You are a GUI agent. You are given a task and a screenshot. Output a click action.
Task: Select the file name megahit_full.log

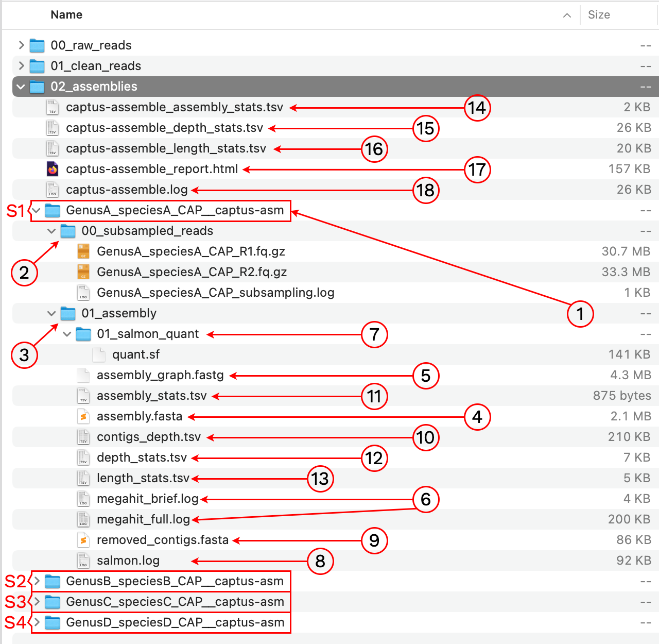(x=144, y=519)
